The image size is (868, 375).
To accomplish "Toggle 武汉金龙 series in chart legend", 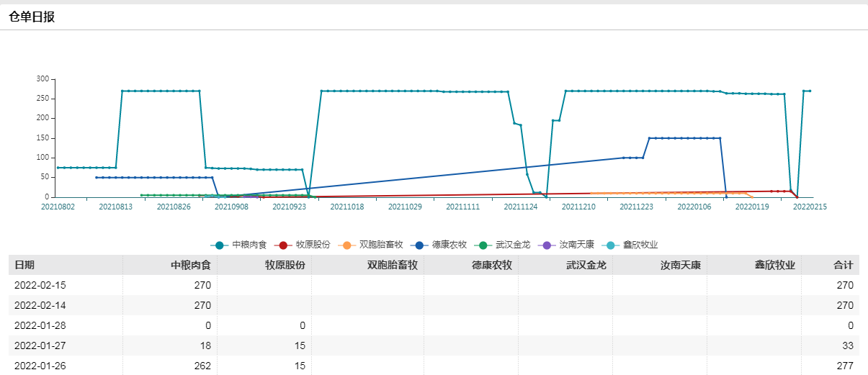I will [x=502, y=245].
